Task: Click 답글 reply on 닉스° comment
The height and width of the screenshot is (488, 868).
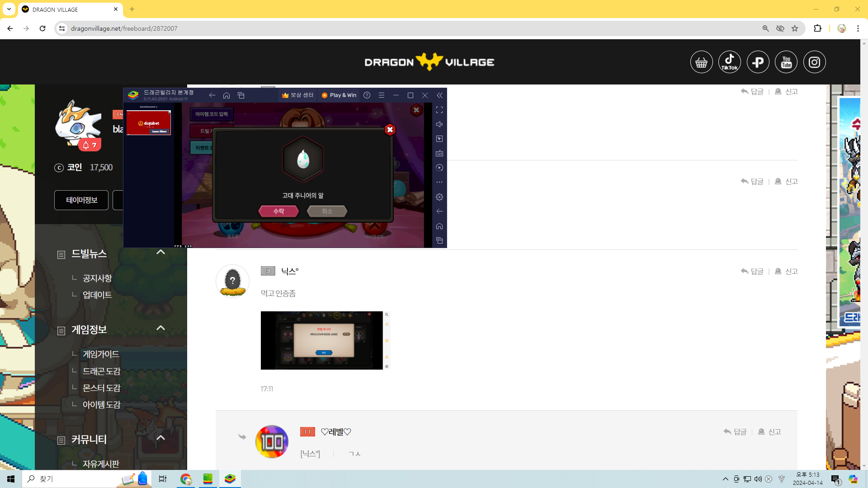Action: [x=752, y=272]
